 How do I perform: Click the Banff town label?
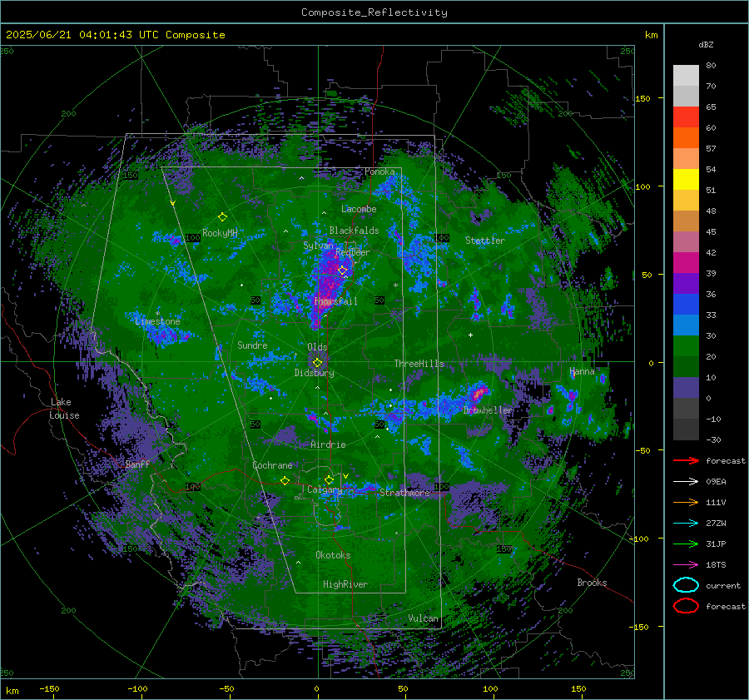(x=137, y=464)
